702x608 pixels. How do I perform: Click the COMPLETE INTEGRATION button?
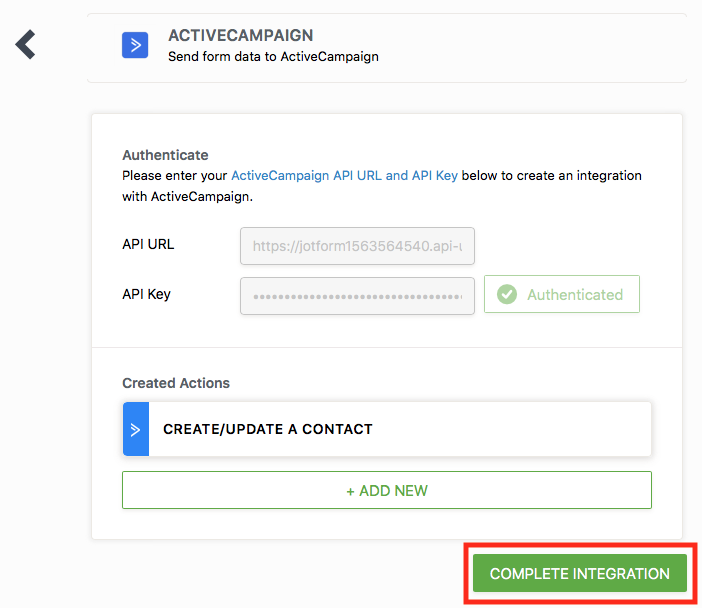tap(580, 574)
